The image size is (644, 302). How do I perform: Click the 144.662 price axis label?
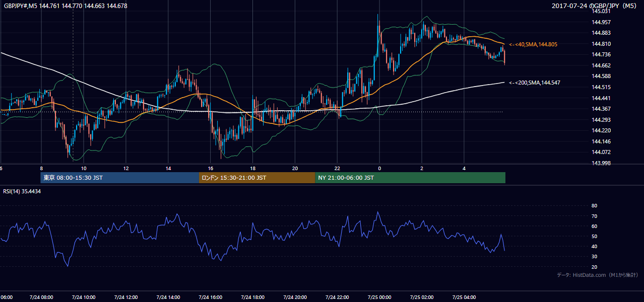[601, 65]
